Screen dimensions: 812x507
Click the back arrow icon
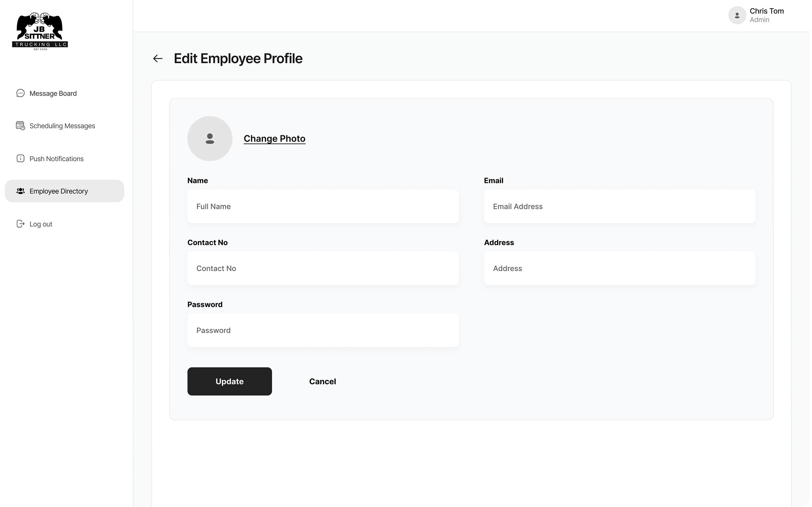158,58
